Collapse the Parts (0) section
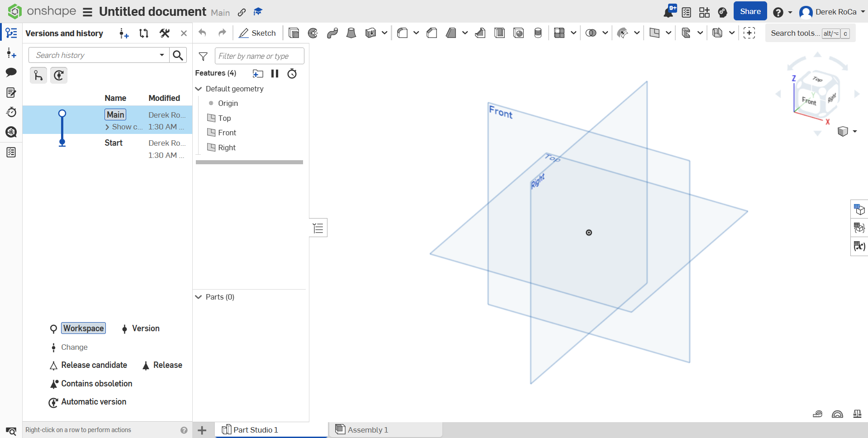 198,297
